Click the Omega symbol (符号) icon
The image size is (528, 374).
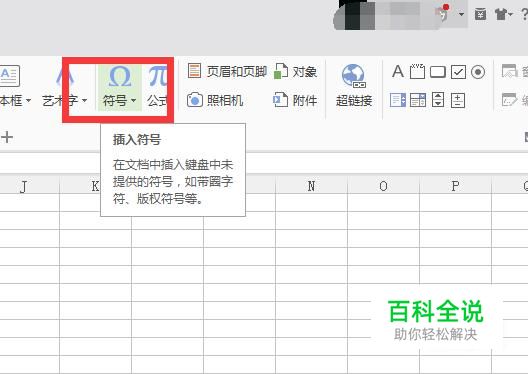click(120, 77)
